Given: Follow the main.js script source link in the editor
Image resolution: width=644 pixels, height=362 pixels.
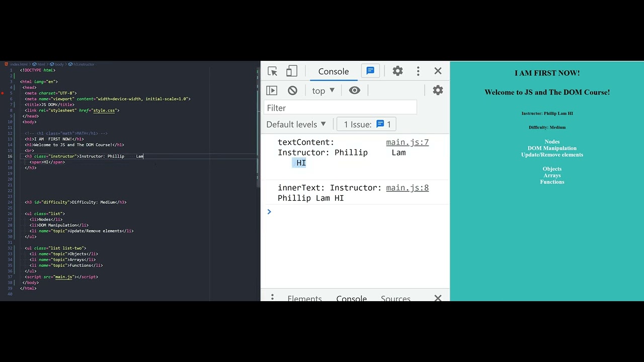Looking at the screenshot, I should coord(64,277).
